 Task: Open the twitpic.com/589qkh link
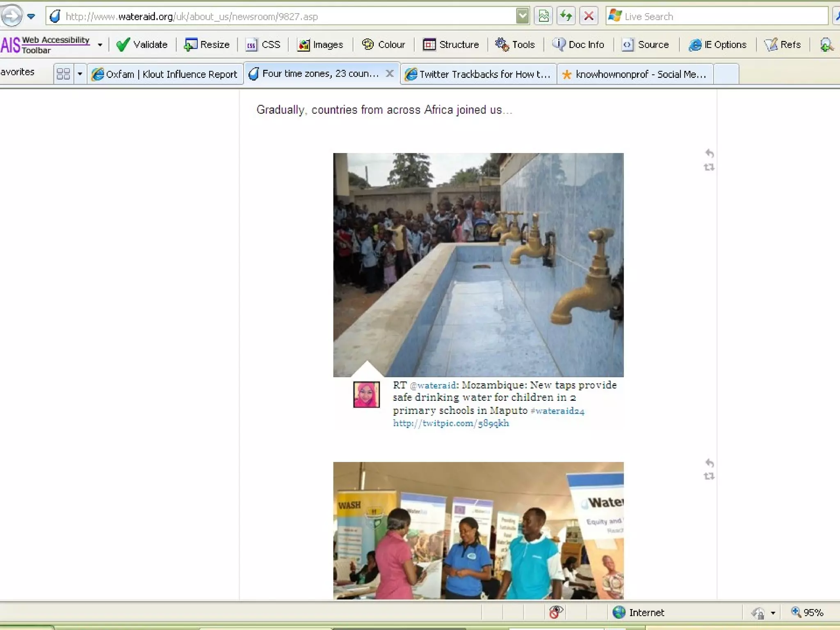click(x=451, y=423)
